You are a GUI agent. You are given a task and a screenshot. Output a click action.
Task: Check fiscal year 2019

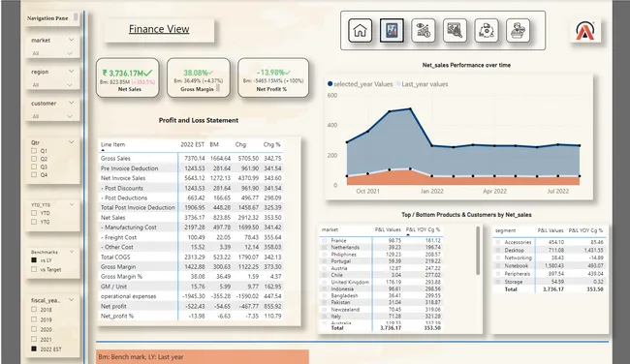[x=34, y=319]
